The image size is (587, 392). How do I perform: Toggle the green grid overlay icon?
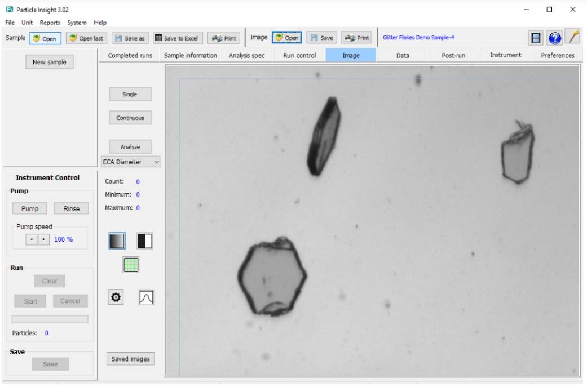point(131,265)
